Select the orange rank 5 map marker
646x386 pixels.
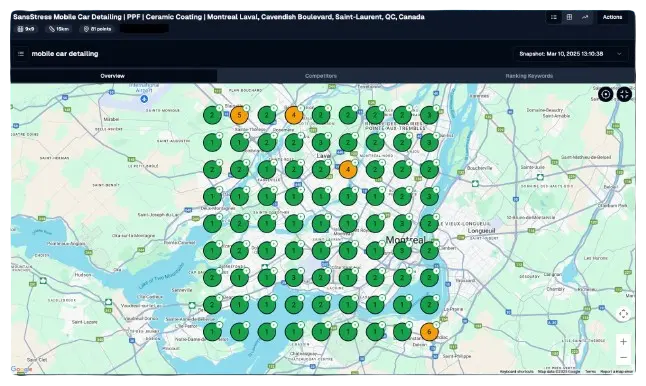click(239, 115)
